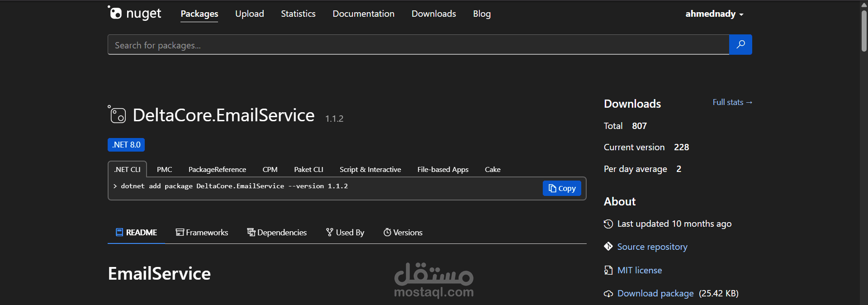
Task: Show the Used By tab
Action: point(345,232)
